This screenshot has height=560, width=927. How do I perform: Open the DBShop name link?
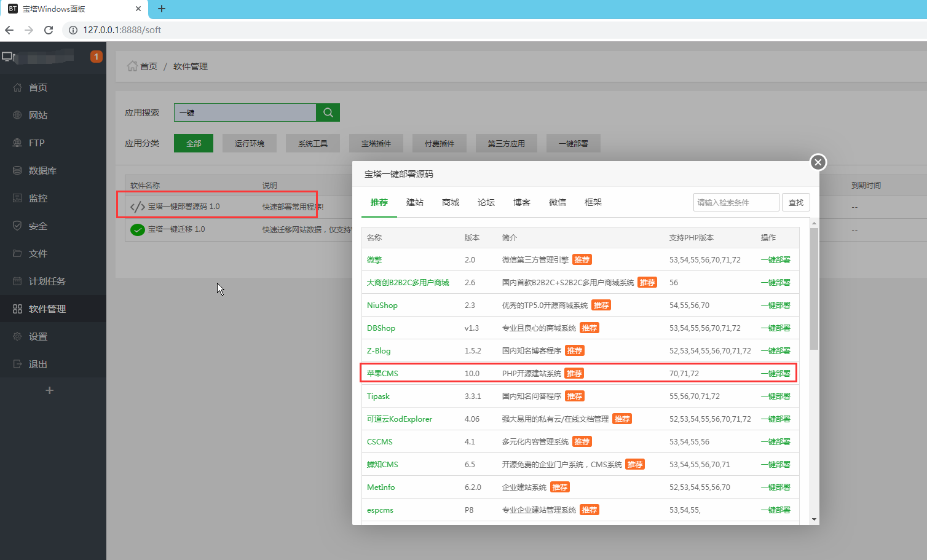pyautogui.click(x=381, y=328)
